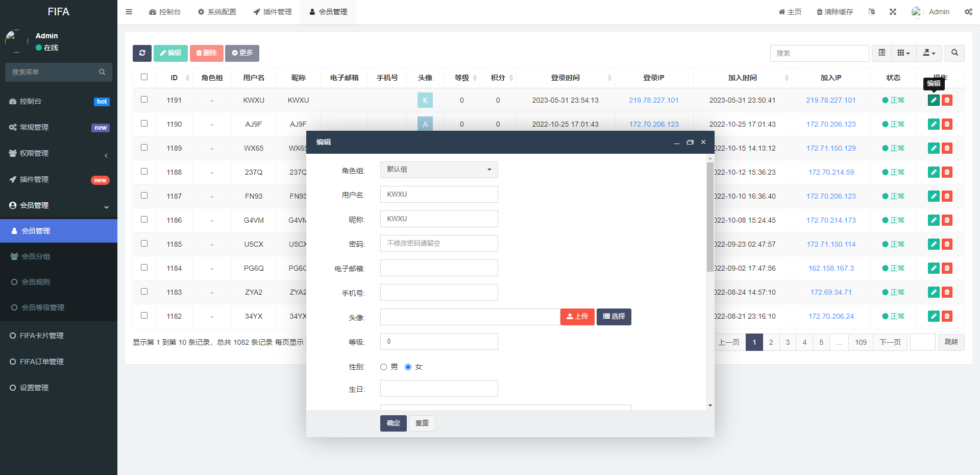This screenshot has height=475, width=980.
Task: Click the 密码 password input field
Action: pyautogui.click(x=439, y=243)
